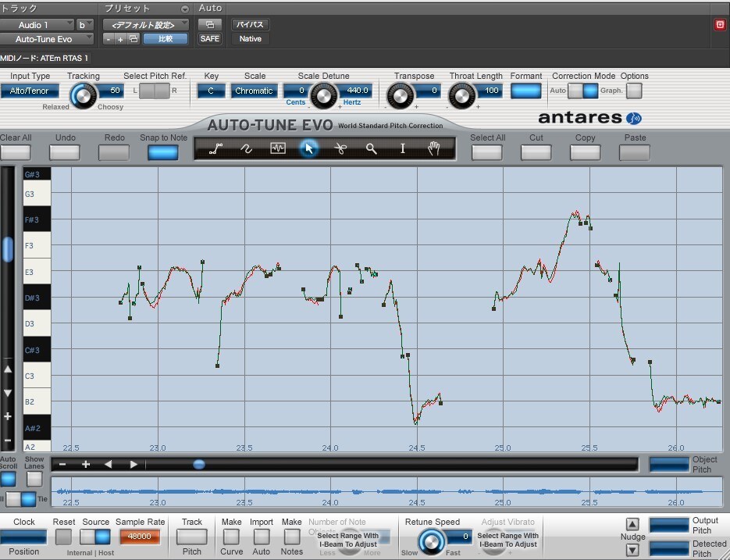Click the バイパス bypass button
The image size is (730, 560).
tap(251, 25)
